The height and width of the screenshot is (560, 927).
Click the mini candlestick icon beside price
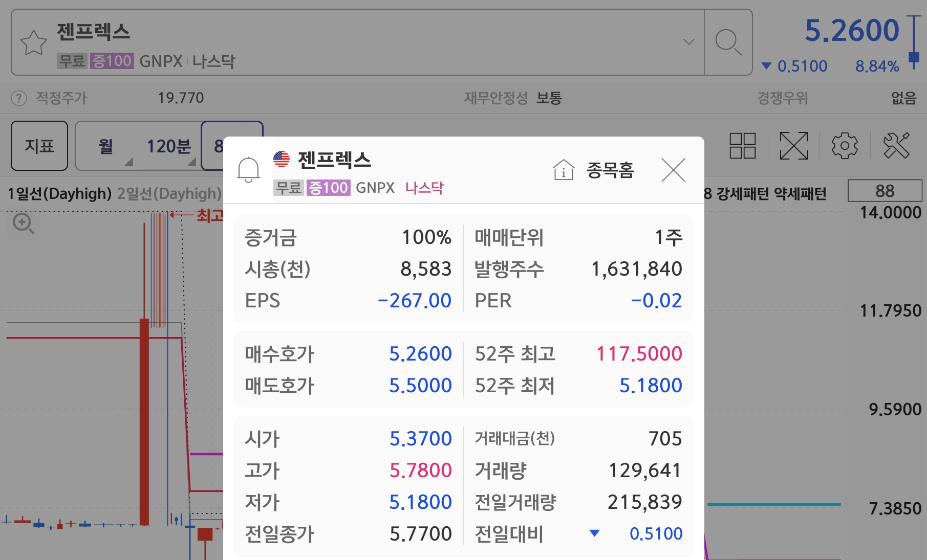[x=914, y=42]
